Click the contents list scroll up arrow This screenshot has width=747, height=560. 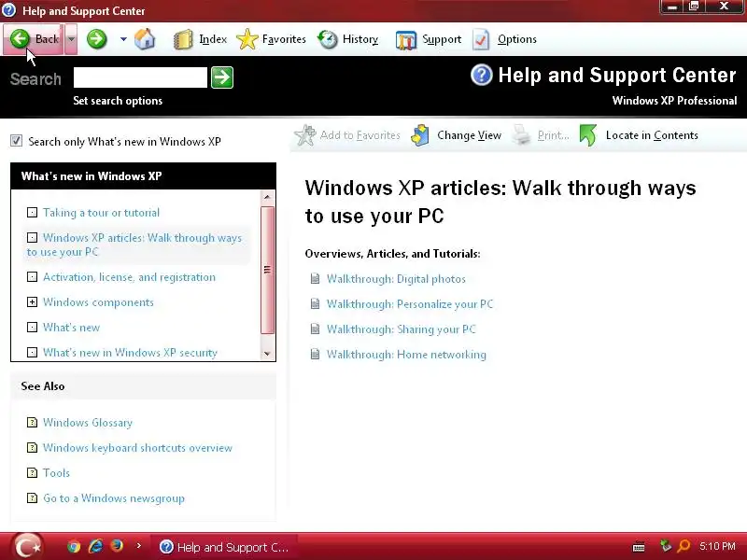point(267,197)
